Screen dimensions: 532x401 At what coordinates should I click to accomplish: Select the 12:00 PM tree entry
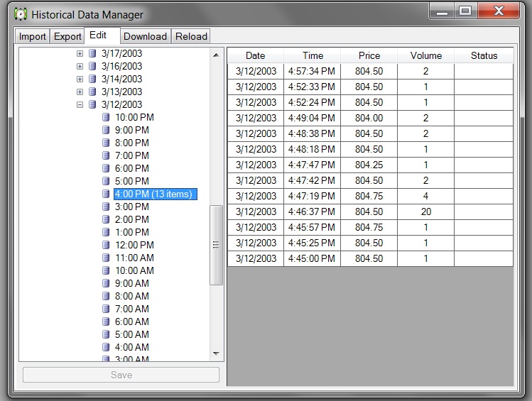pyautogui.click(x=134, y=245)
